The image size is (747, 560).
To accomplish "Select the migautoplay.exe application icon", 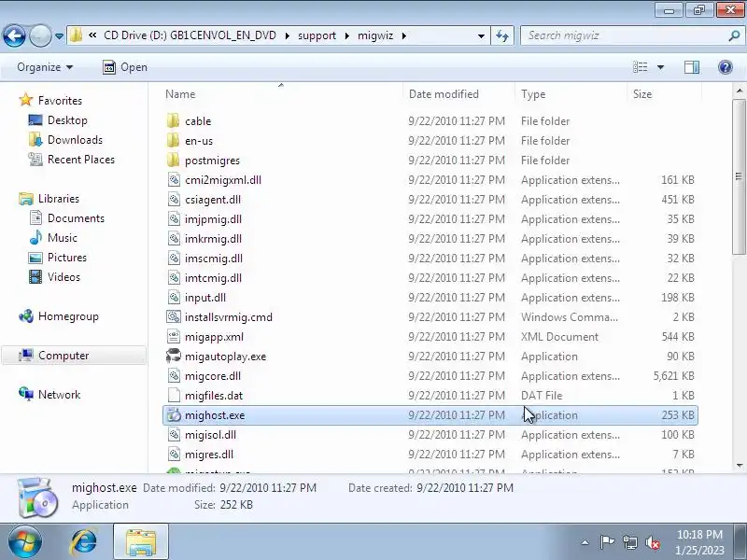I will point(174,357).
